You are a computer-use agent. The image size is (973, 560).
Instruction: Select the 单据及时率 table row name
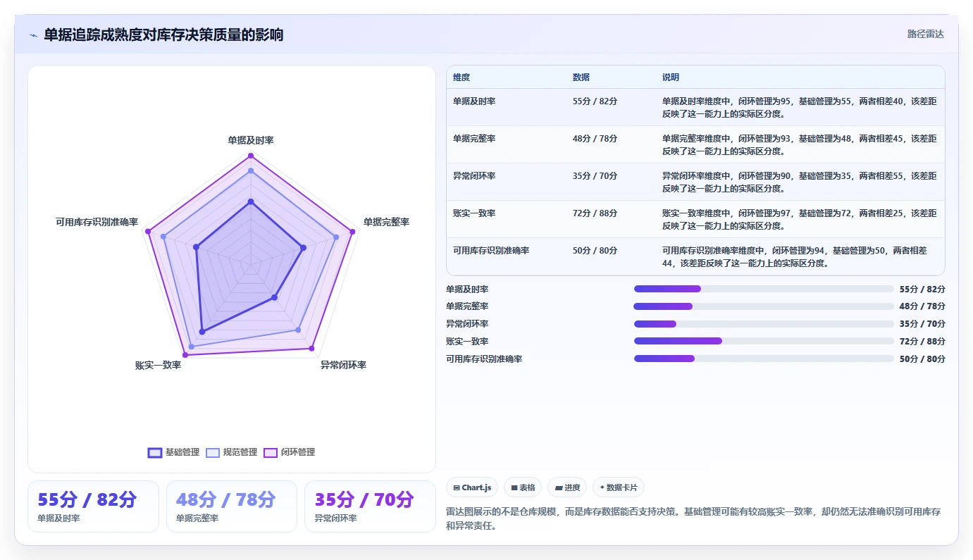(x=474, y=101)
